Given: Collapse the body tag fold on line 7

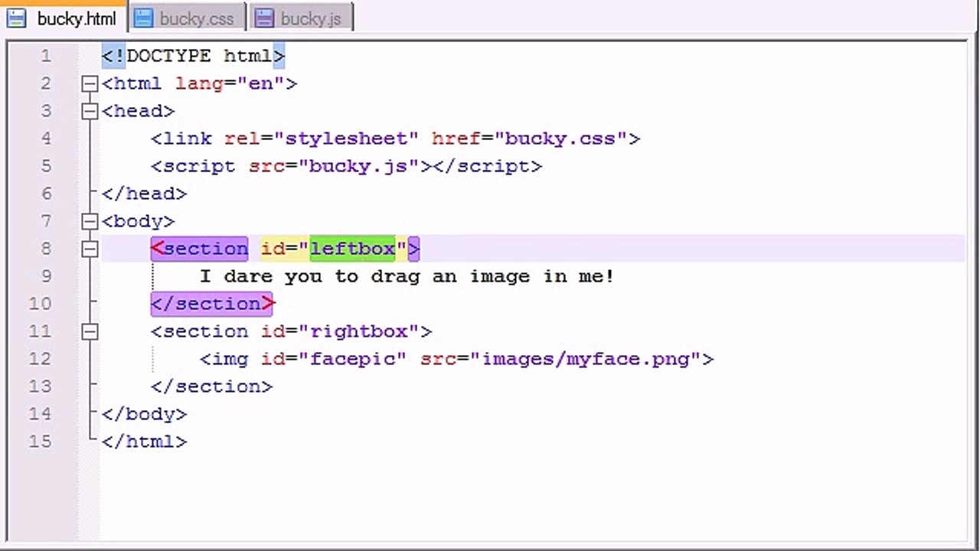Looking at the screenshot, I should 90,221.
